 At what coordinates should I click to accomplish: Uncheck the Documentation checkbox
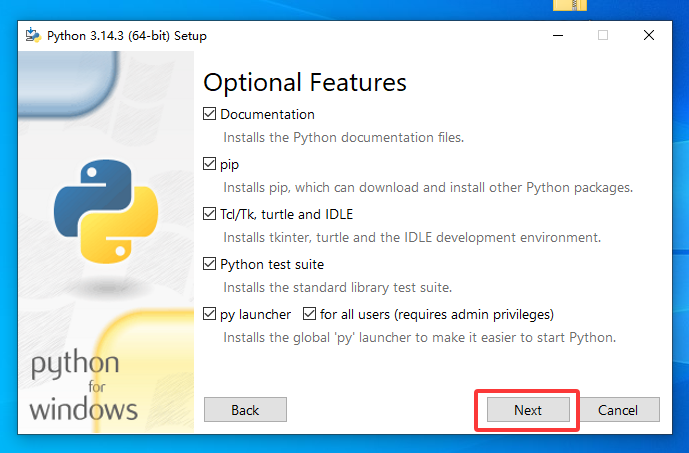(x=210, y=114)
